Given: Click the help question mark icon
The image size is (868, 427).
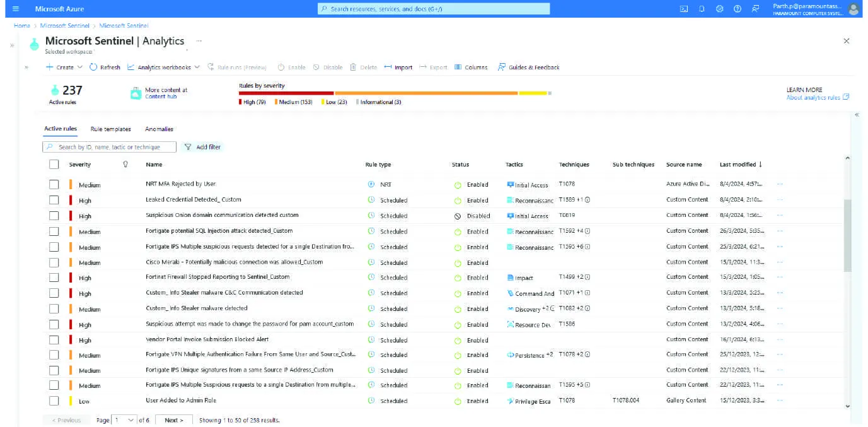Looking at the screenshot, I should (x=737, y=9).
